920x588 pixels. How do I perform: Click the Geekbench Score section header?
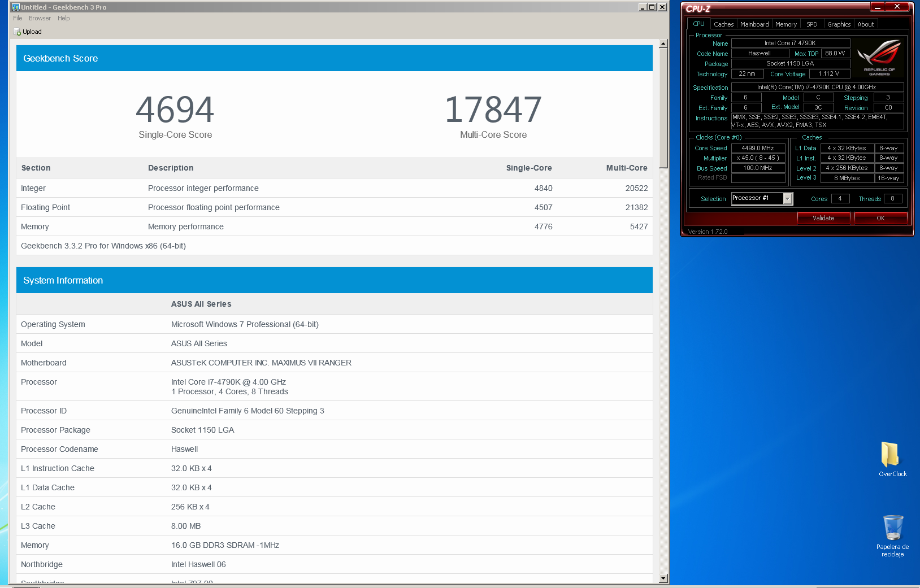pos(335,58)
